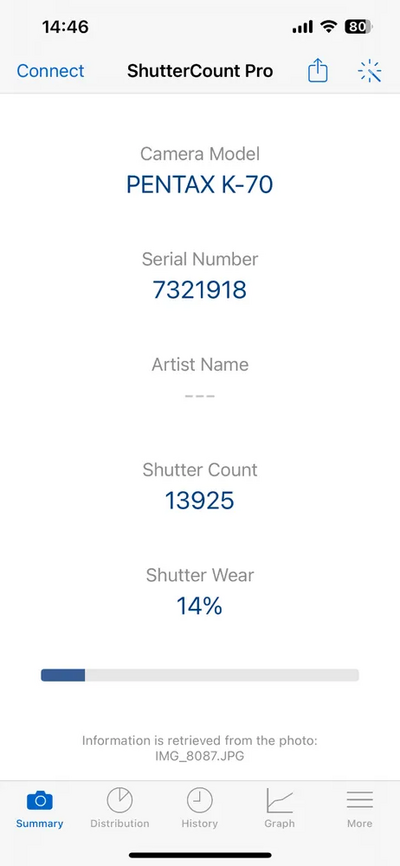Tap the Connect link
This screenshot has height=866, width=400.
[x=50, y=71]
